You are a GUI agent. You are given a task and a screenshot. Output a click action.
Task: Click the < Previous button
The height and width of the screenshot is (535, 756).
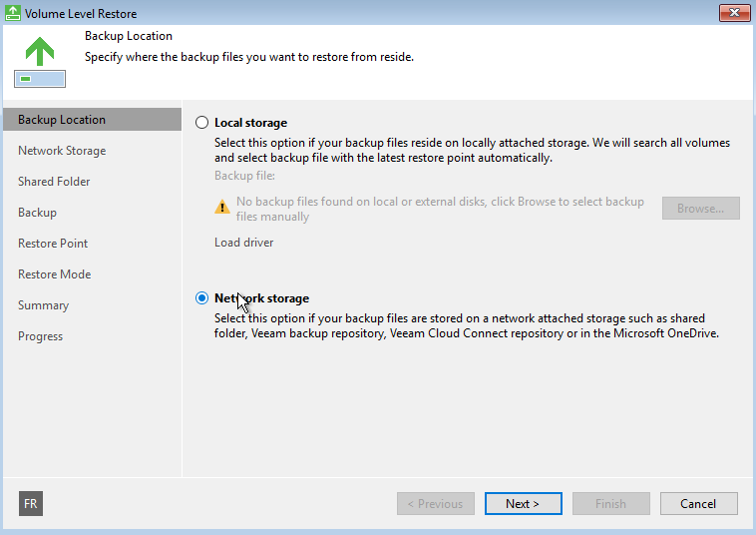tap(436, 504)
